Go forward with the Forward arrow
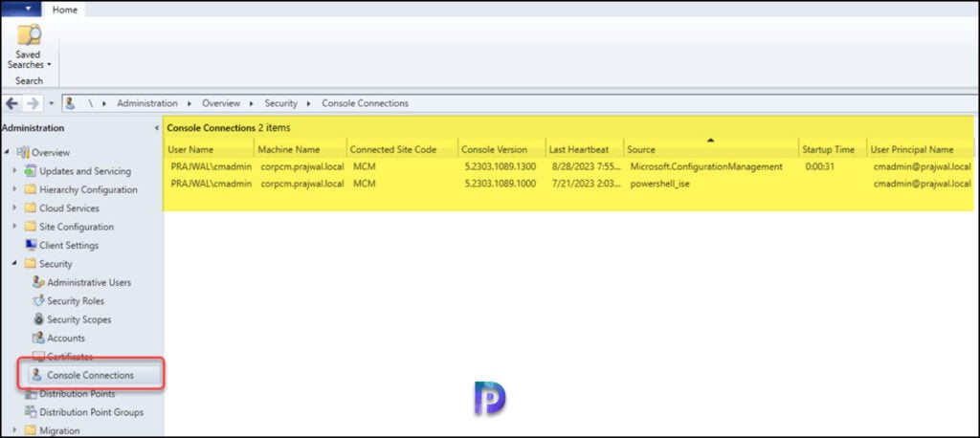Image resolution: width=980 pixels, height=438 pixels. pyautogui.click(x=33, y=103)
